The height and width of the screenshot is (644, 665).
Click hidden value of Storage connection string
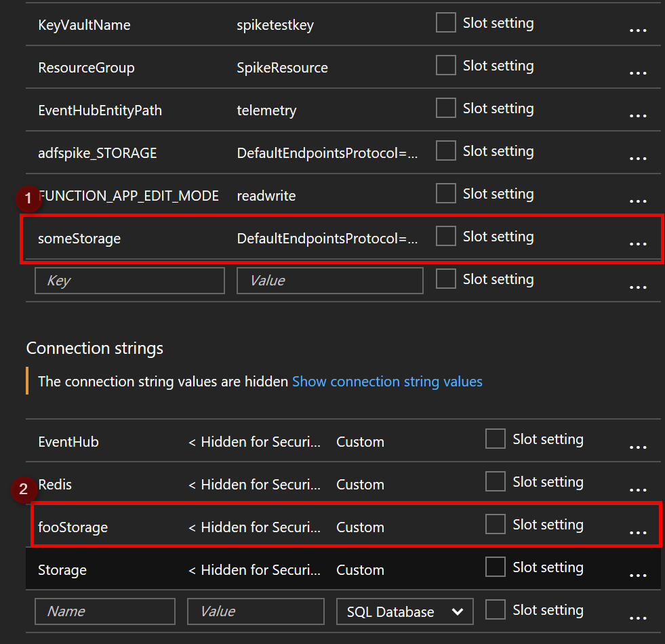[254, 569]
